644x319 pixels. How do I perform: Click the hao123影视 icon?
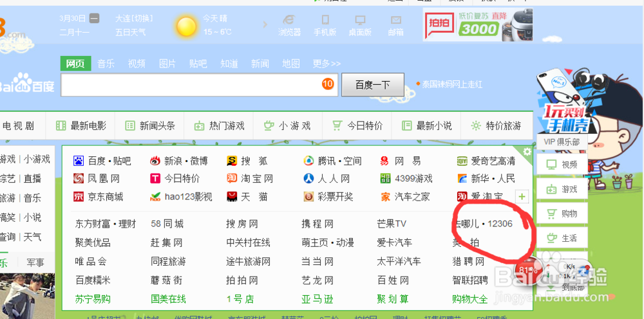click(x=155, y=197)
